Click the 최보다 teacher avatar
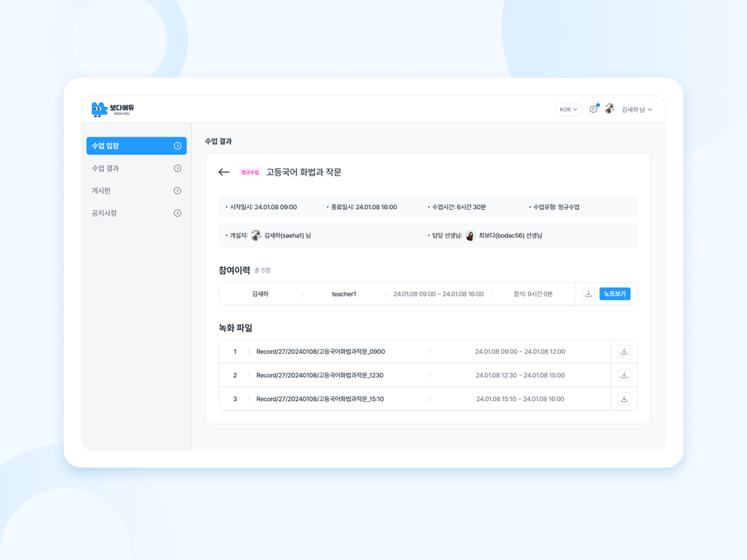This screenshot has width=747, height=560. (x=470, y=235)
